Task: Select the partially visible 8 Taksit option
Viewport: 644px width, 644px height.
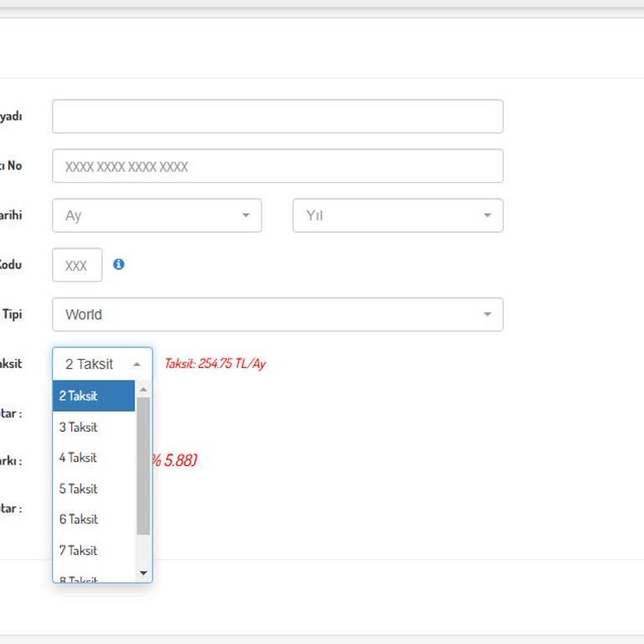Action: (x=93, y=578)
